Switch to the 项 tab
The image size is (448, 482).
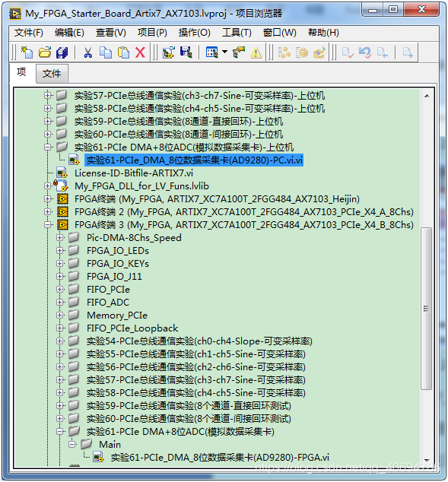(21, 72)
